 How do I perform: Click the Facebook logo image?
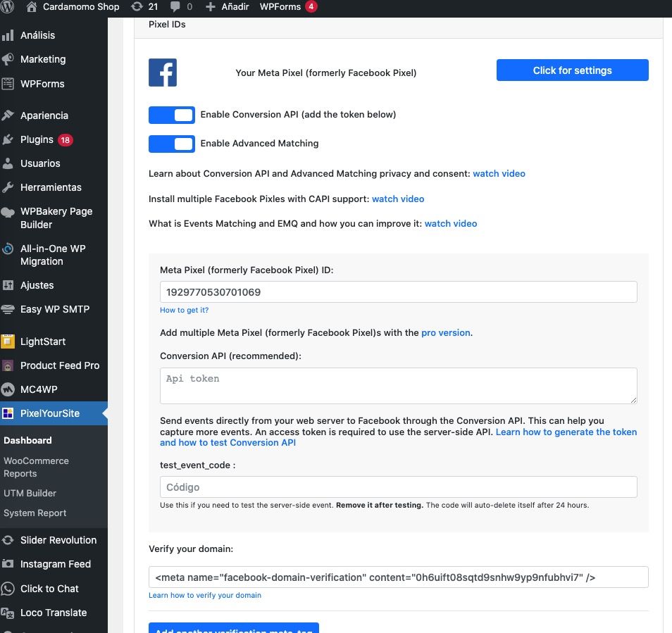point(163,73)
